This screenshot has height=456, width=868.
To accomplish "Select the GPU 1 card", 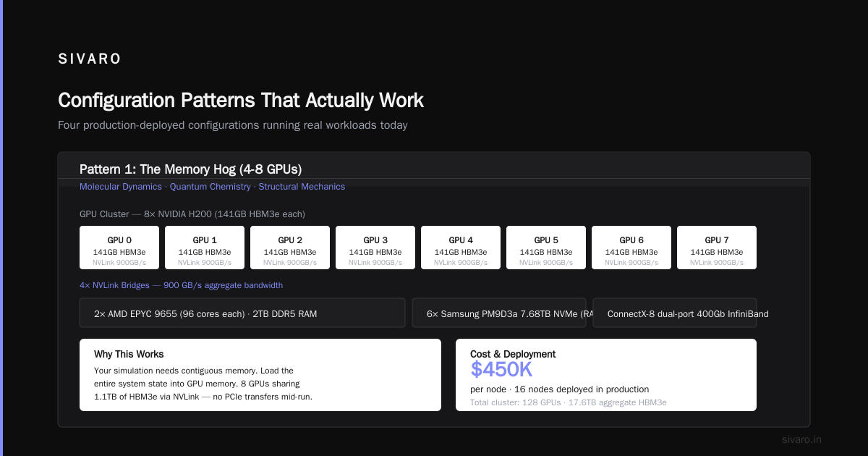I will 205,248.
